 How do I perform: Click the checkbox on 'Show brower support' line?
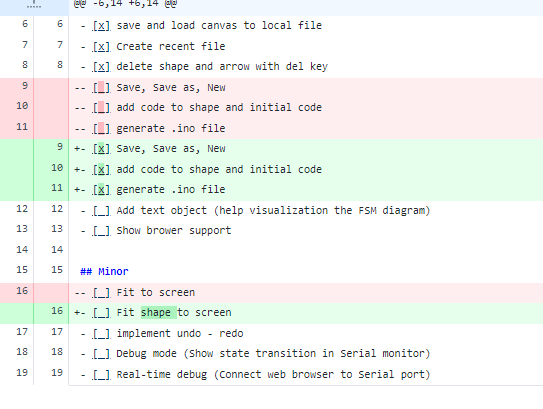point(101,231)
